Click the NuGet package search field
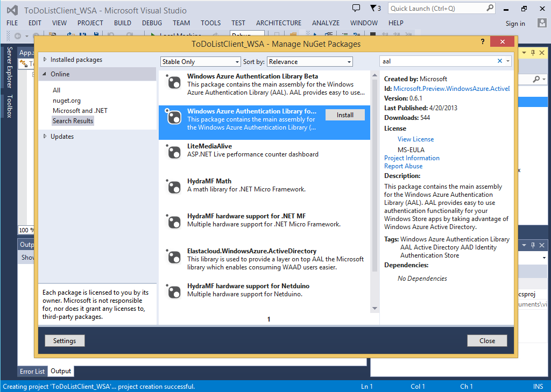 coord(439,61)
